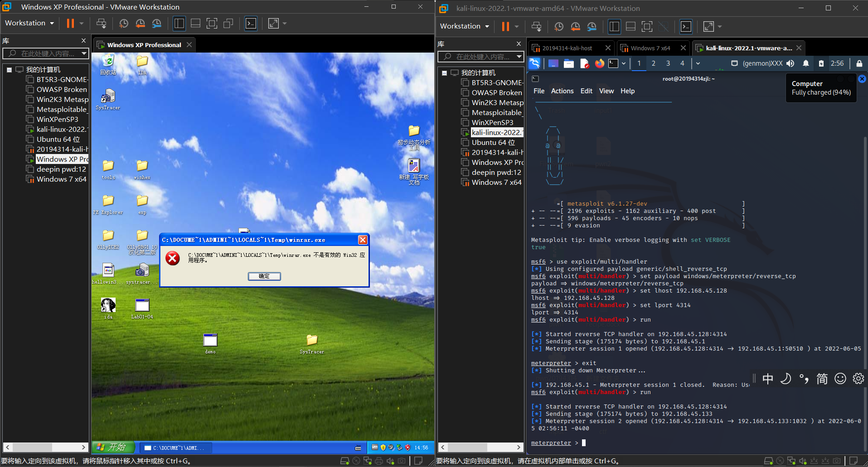Enter full screen mode in kali-linux window
This screenshot has width=868, height=467.
647,26
